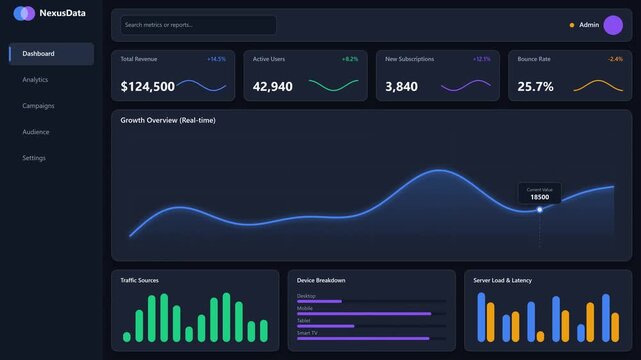Click the Mobile progress bar
641x360 pixels.
372,314
